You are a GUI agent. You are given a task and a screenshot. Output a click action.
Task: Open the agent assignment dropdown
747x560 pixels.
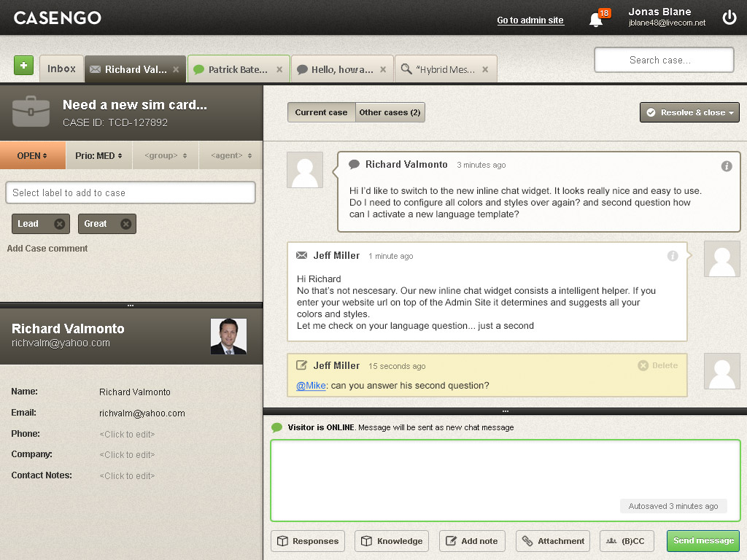coord(231,155)
